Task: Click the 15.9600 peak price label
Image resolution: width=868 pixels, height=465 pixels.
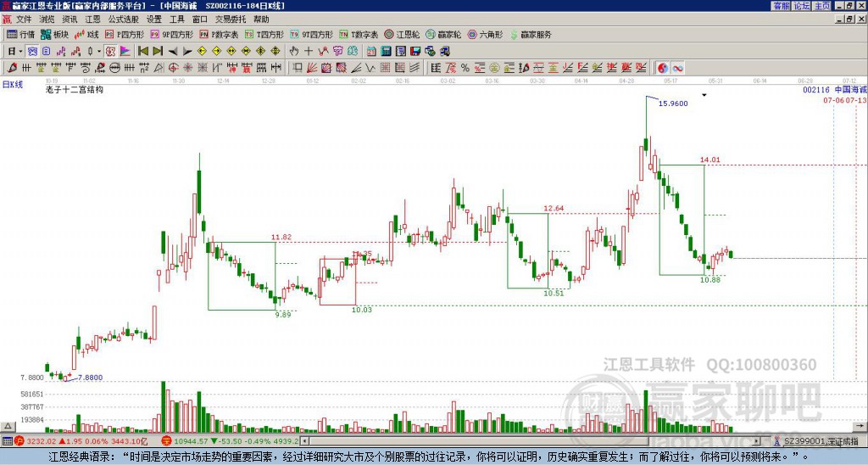Action: [673, 104]
